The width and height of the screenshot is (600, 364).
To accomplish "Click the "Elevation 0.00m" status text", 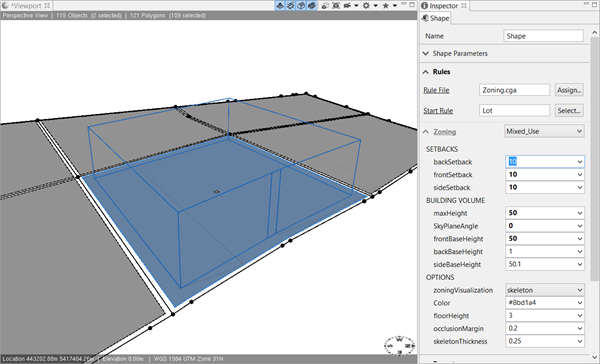I will [x=123, y=359].
